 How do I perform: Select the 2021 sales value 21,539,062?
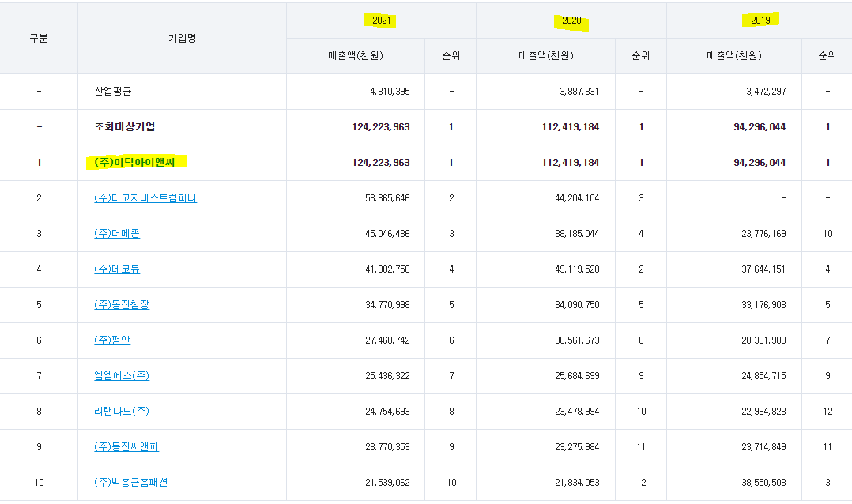[x=387, y=483]
